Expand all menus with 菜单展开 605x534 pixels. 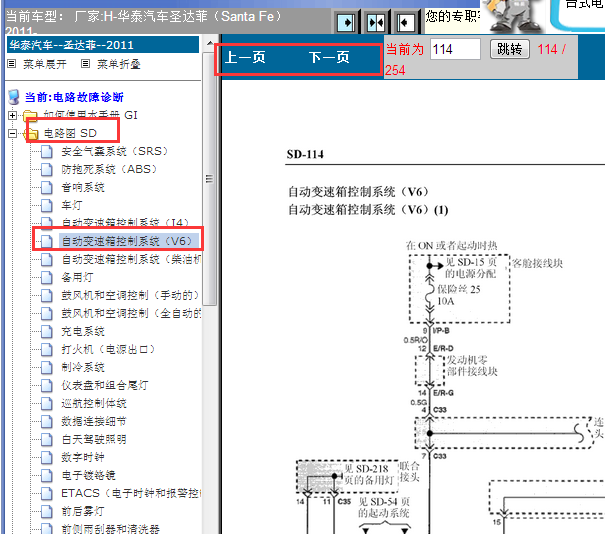click(x=45, y=64)
